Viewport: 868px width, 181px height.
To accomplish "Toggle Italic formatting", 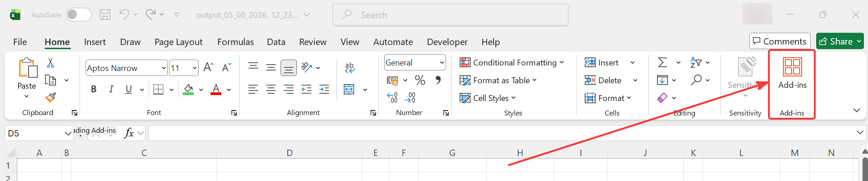I will (111, 90).
